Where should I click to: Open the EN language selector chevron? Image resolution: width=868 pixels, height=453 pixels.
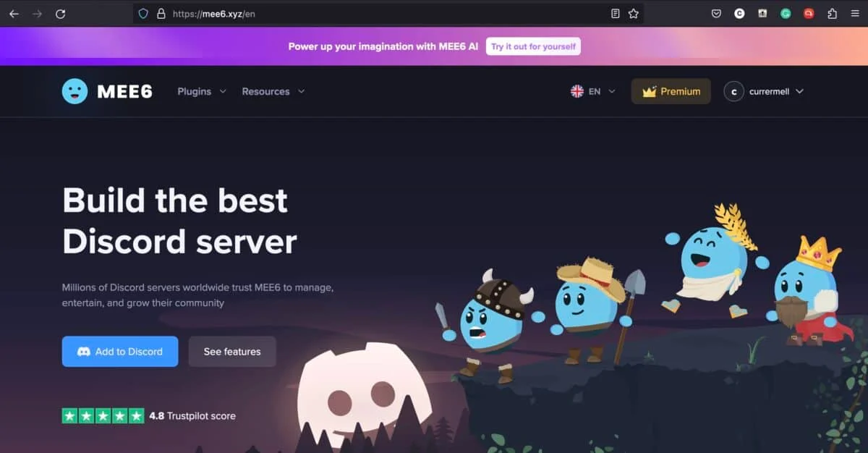612,91
